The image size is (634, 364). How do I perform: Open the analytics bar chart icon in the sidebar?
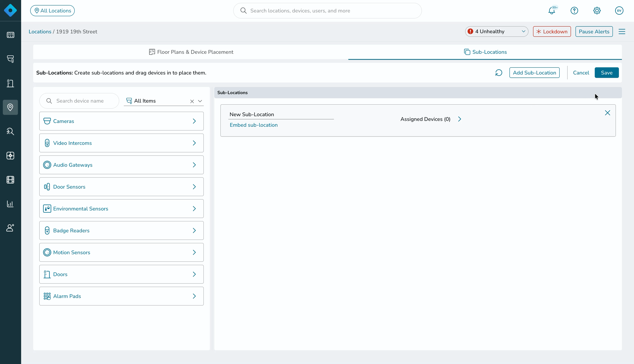pos(10,204)
